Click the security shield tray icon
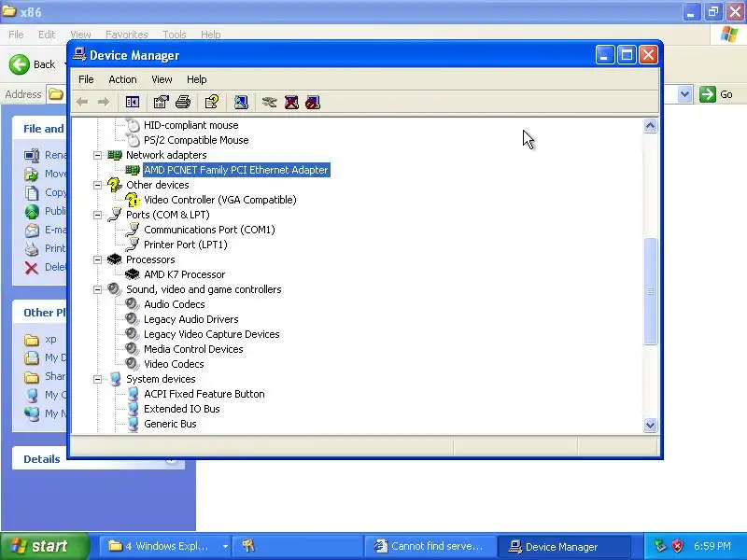The height and width of the screenshot is (560, 747). point(677,546)
